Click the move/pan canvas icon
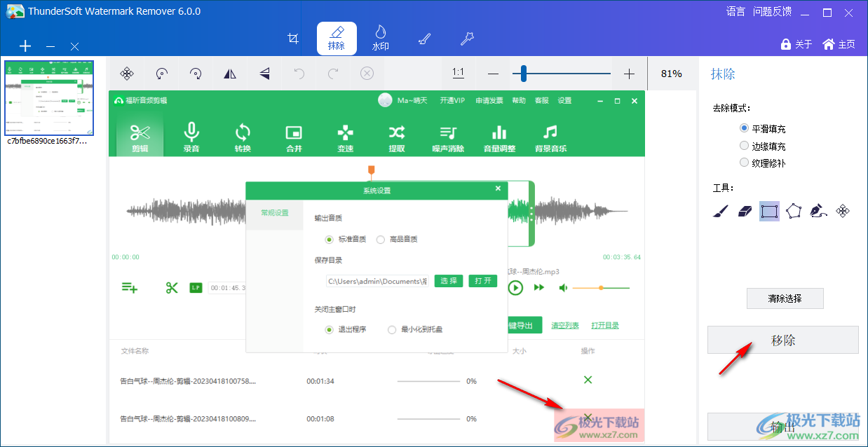The image size is (868, 447). tap(127, 73)
